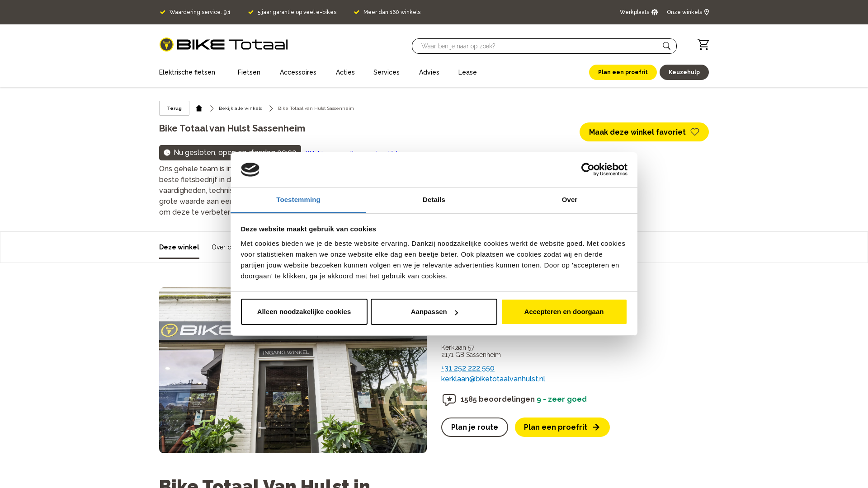Screen dimensions: 868x488
Task: Choose Alleen noodzakelijke cookies
Action: (x=304, y=312)
